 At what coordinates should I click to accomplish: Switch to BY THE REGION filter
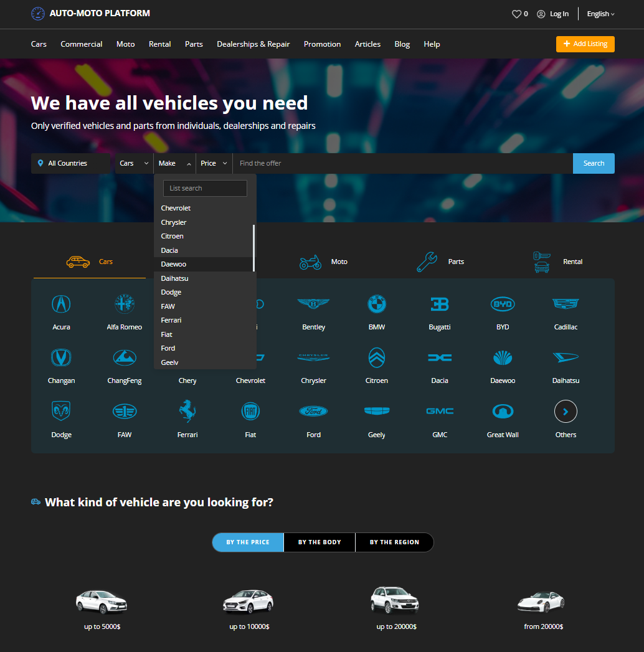394,542
